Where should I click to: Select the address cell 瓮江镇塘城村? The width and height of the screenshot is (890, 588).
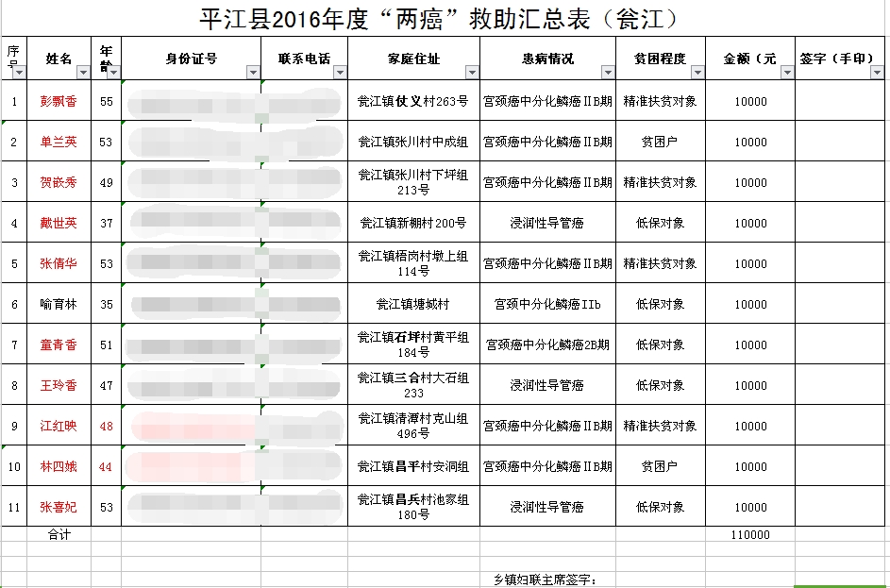[x=413, y=305]
